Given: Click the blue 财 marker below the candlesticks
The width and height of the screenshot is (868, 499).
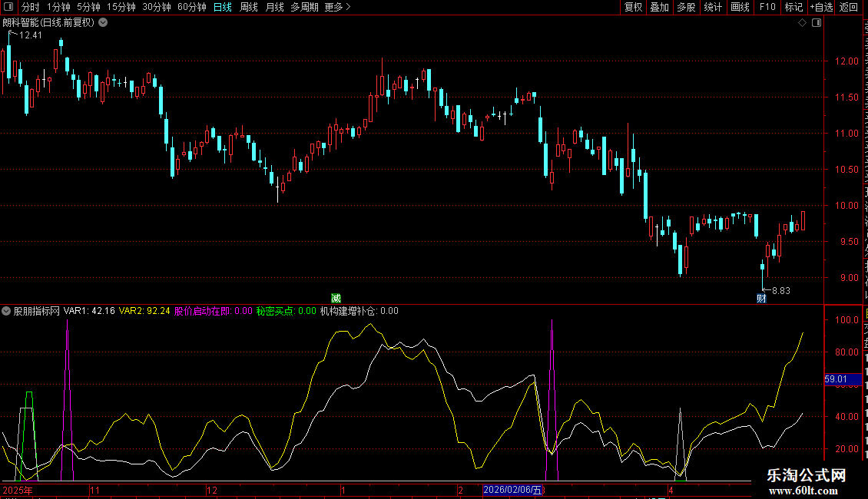Looking at the screenshot, I should tap(761, 298).
